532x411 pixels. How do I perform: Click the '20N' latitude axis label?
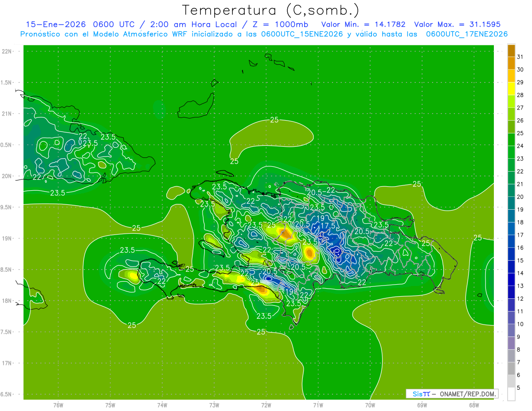6,176
